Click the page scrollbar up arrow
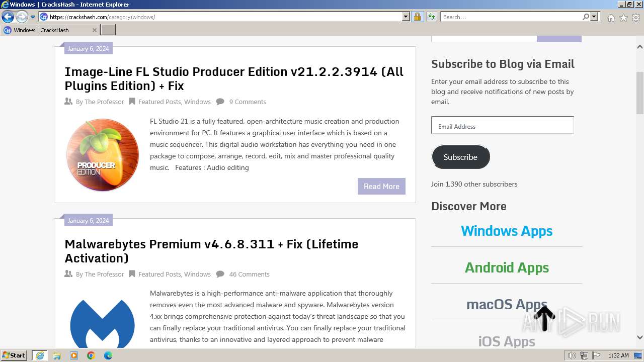Screen dimensions: 644x362 pyautogui.click(x=640, y=46)
